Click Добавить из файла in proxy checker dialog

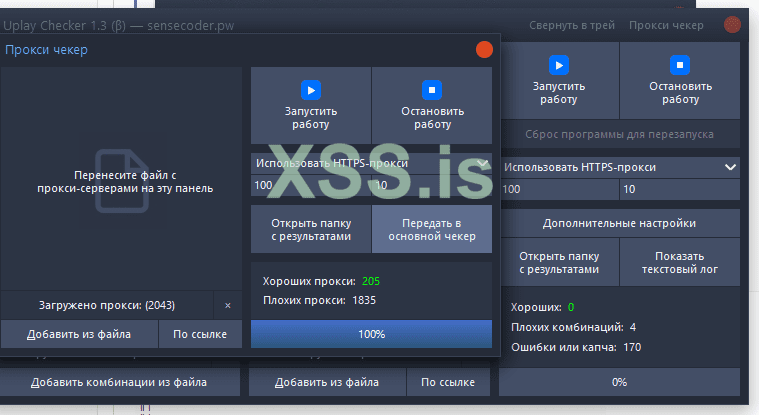click(x=79, y=334)
